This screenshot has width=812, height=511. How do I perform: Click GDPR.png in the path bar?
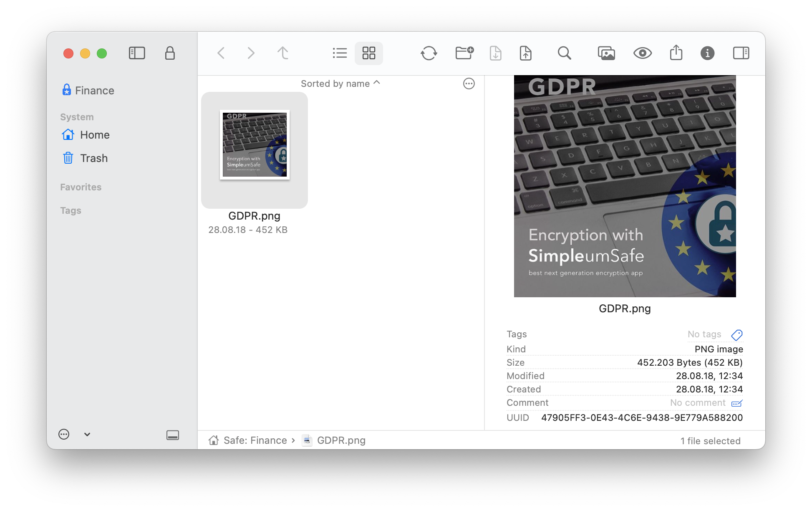point(341,440)
